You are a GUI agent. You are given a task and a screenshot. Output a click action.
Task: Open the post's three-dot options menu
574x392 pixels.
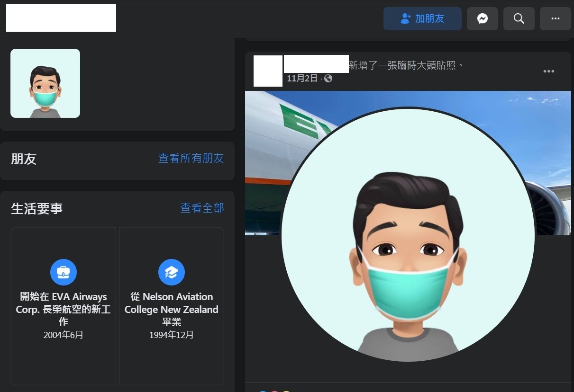[x=548, y=71]
